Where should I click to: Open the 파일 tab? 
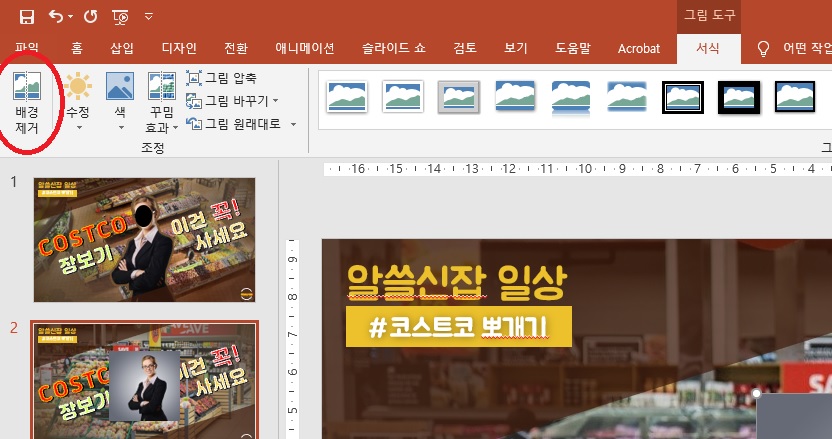27,47
